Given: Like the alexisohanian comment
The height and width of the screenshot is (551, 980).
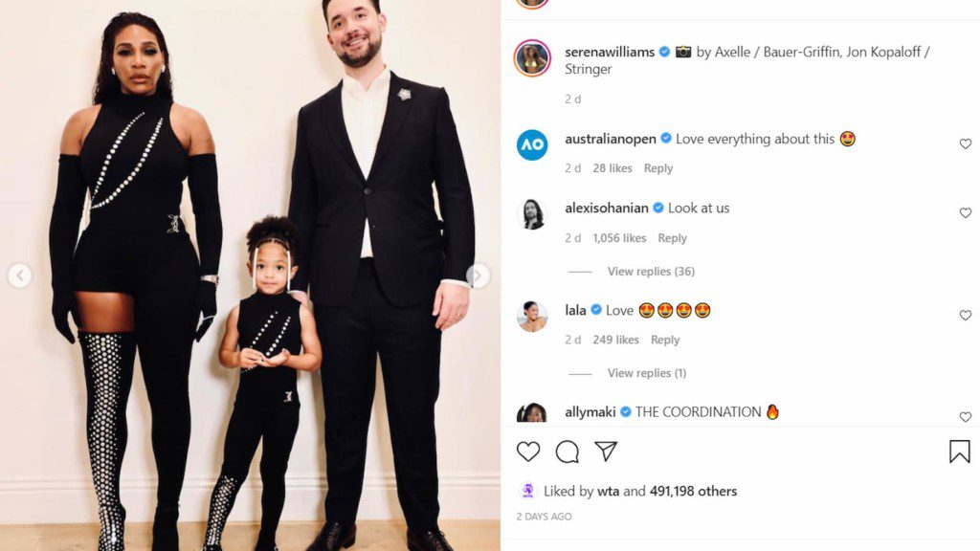Looking at the screenshot, I should [x=965, y=213].
